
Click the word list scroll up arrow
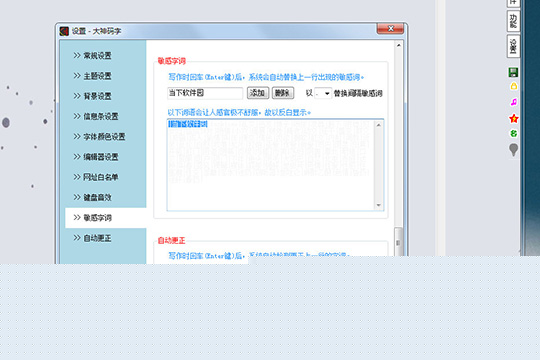(378, 125)
